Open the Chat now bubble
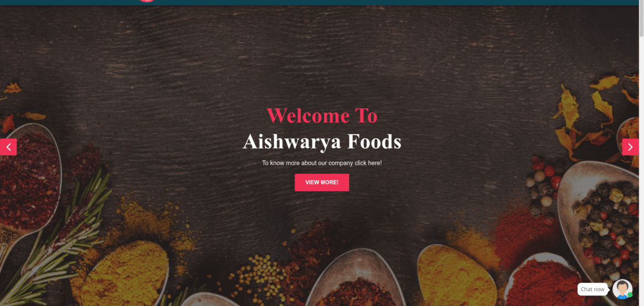The height and width of the screenshot is (306, 644). click(592, 289)
